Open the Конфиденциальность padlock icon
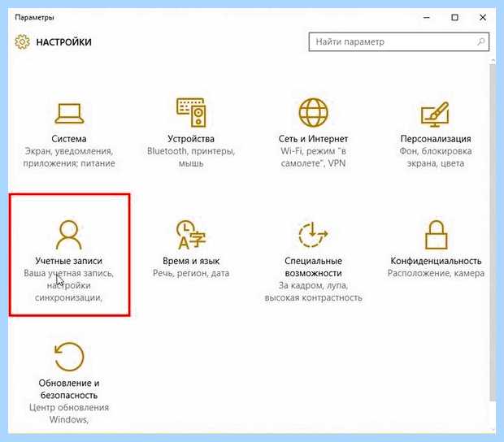The height and width of the screenshot is (442, 504). tap(436, 235)
